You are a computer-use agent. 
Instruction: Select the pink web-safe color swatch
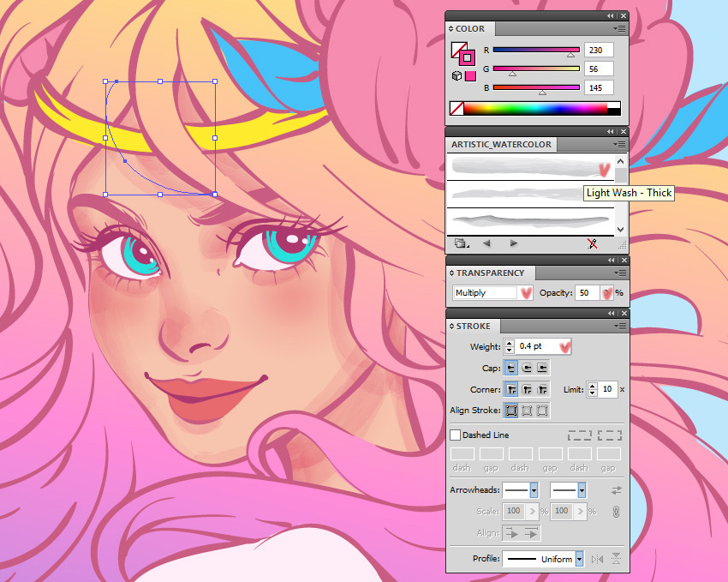tap(470, 75)
